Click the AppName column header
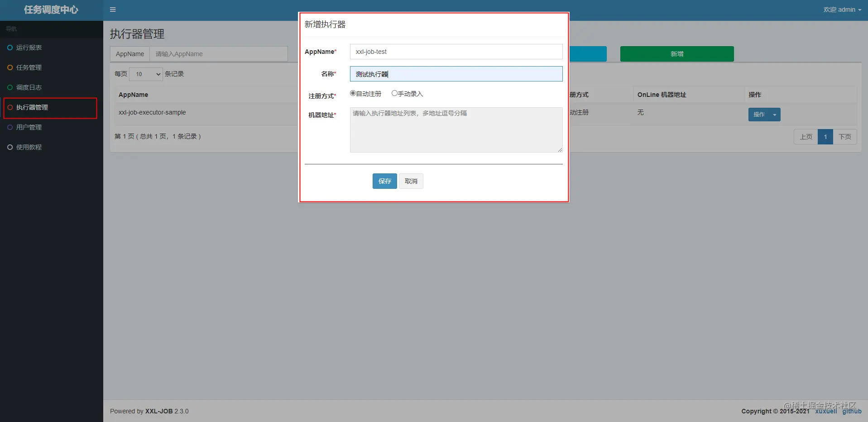This screenshot has width=868, height=422. click(133, 95)
